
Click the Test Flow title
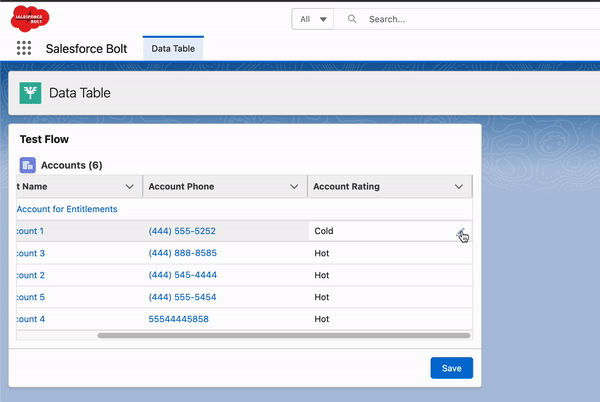44,139
